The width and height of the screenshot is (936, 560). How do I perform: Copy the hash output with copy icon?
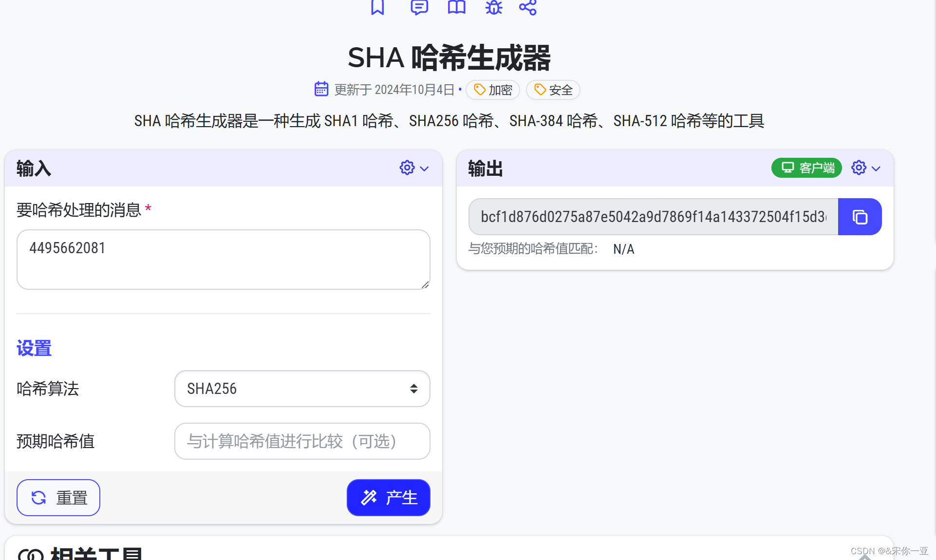tap(860, 217)
